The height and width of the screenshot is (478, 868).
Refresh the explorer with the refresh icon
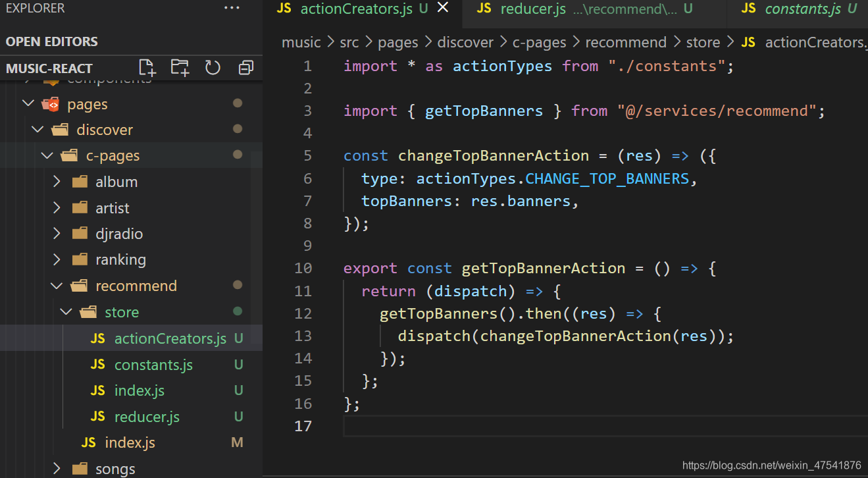213,67
